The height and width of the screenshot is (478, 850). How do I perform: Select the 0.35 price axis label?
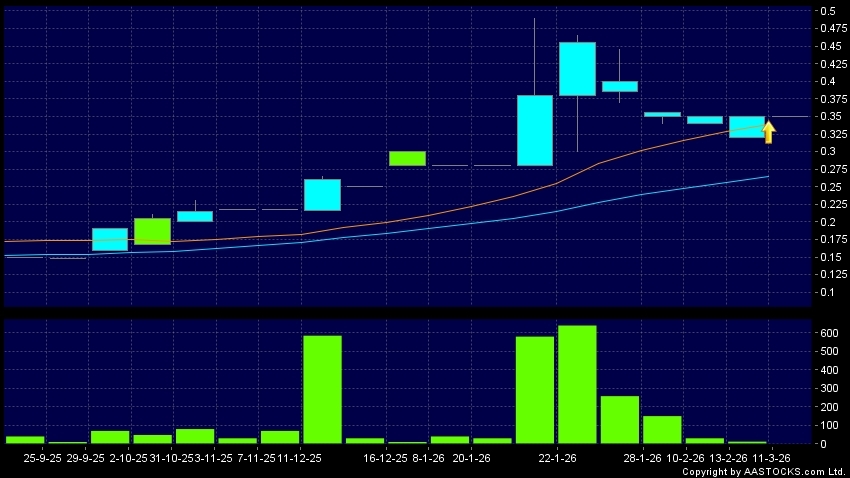tap(828, 116)
